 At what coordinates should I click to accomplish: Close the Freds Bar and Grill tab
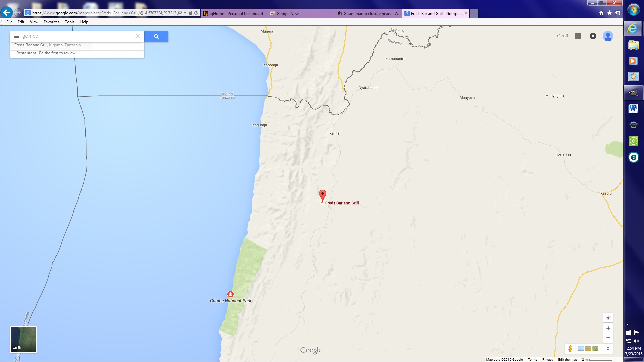coord(466,13)
